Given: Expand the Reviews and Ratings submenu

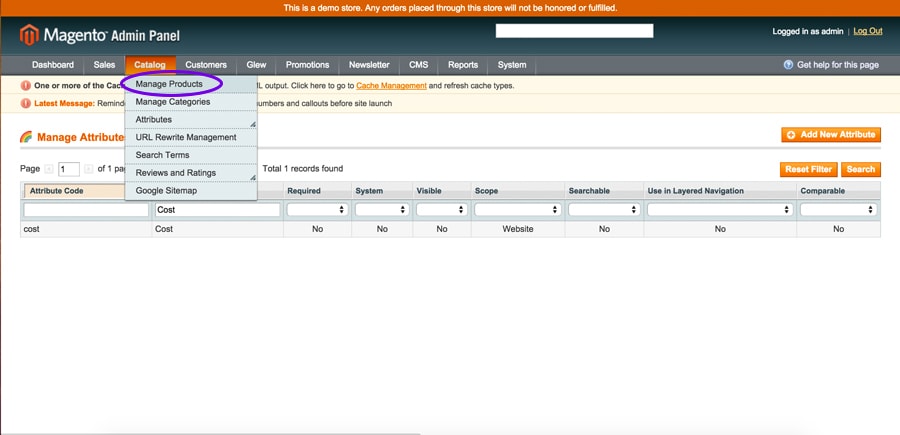Looking at the screenshot, I should pyautogui.click(x=191, y=173).
